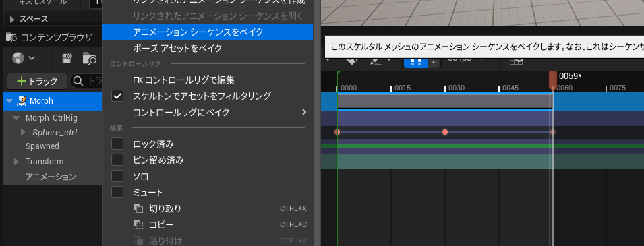Viewport: 644px width, 246px height.
Task: Select the Sphere_ctrl keyframe at frame 0030
Action: [x=445, y=132]
